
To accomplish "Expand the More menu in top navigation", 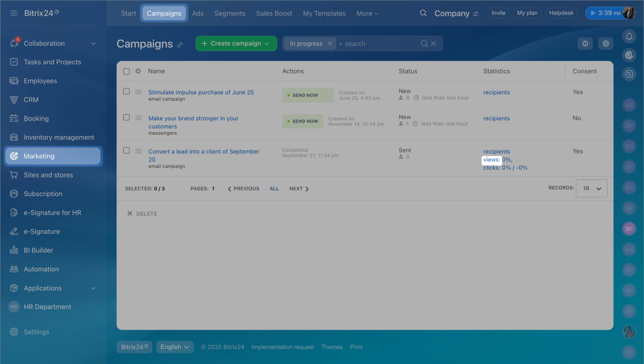I will coord(367,14).
